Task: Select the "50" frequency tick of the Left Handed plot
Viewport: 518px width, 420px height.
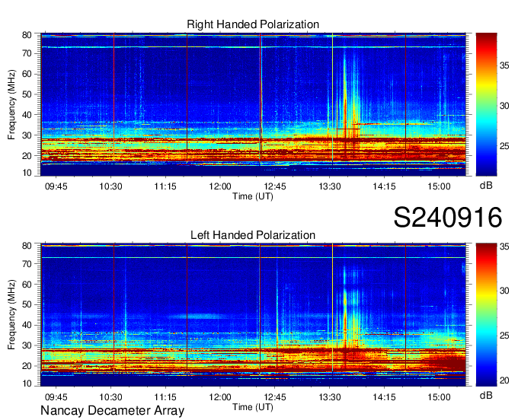Action: [x=27, y=304]
